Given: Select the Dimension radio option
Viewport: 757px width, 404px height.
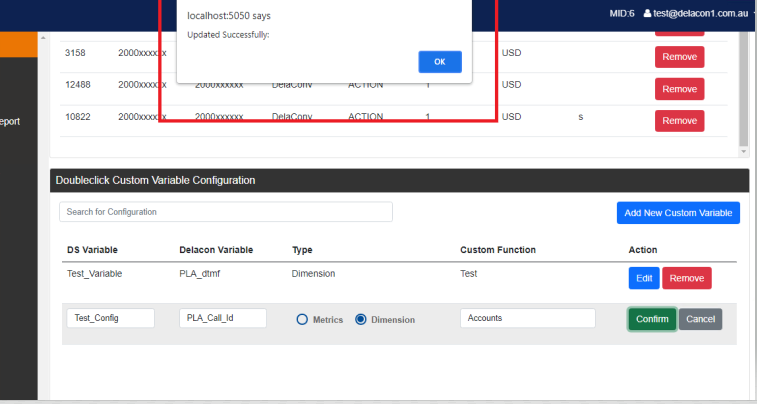Looking at the screenshot, I should click(x=361, y=320).
